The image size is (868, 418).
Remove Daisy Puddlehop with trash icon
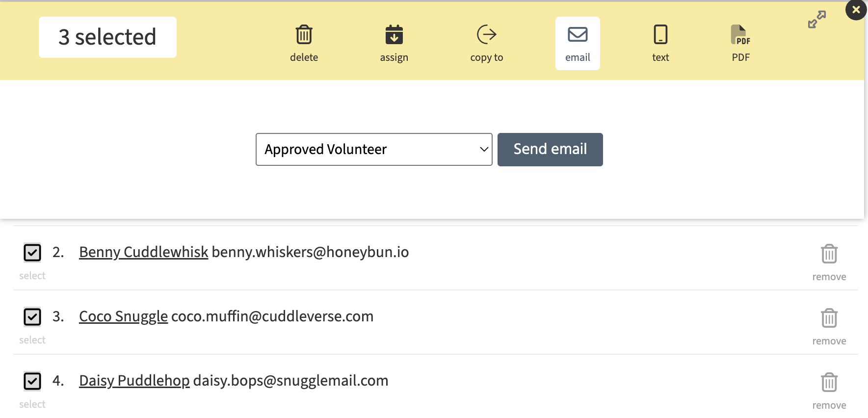(829, 382)
